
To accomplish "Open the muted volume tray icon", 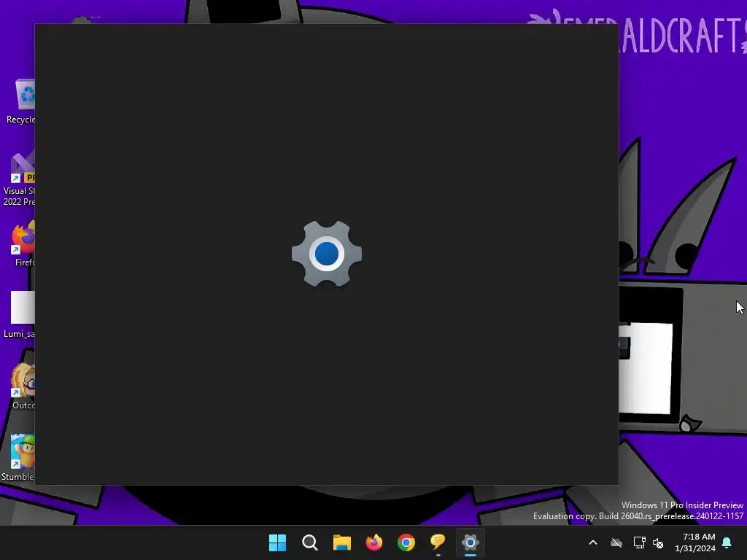I will (658, 542).
